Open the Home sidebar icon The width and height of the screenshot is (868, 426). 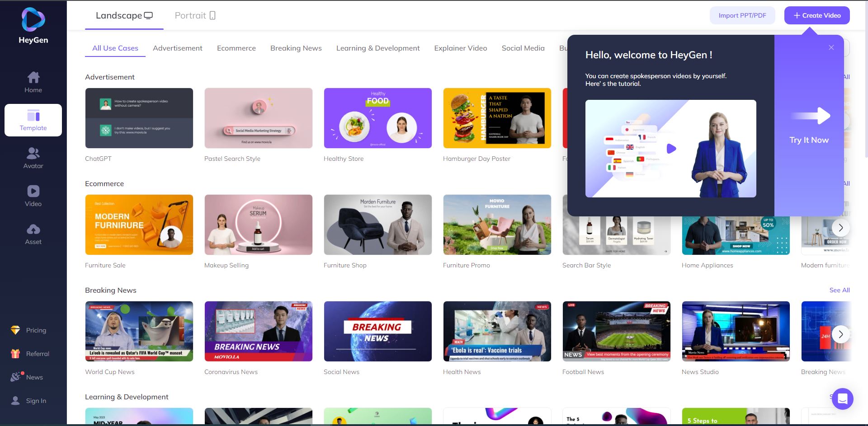[33, 77]
